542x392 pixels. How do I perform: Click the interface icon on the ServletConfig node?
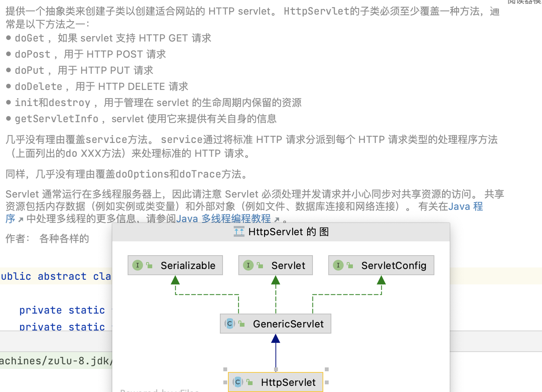click(338, 265)
